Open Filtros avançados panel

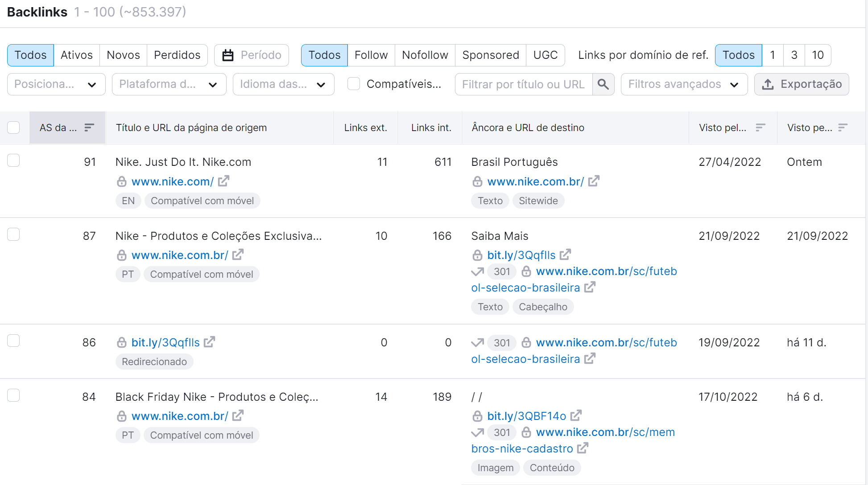point(683,84)
